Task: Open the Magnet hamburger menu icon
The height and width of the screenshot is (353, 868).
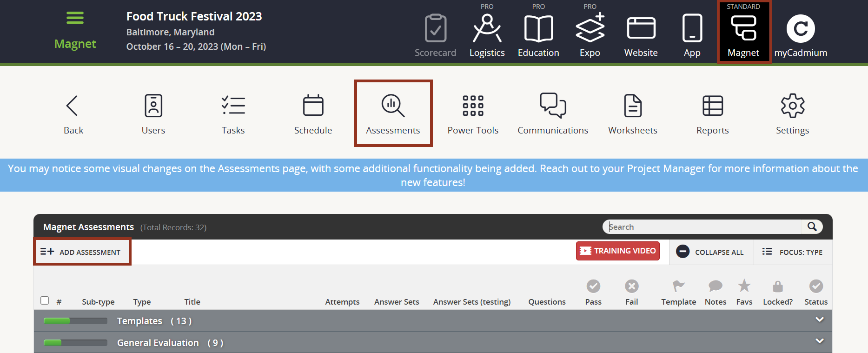Action: pos(75,18)
